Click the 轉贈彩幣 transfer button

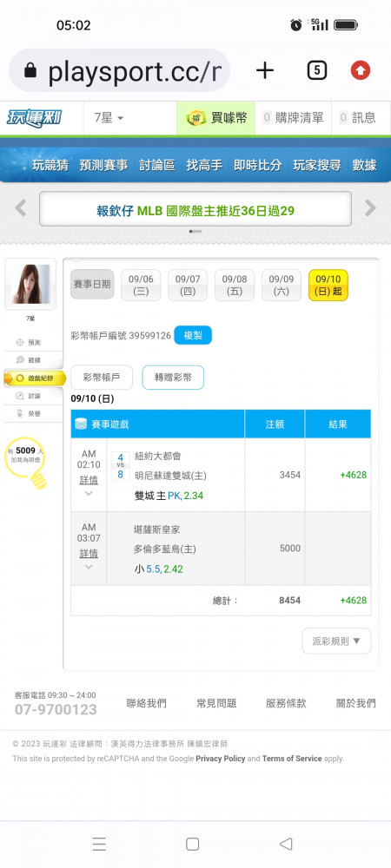173,378
